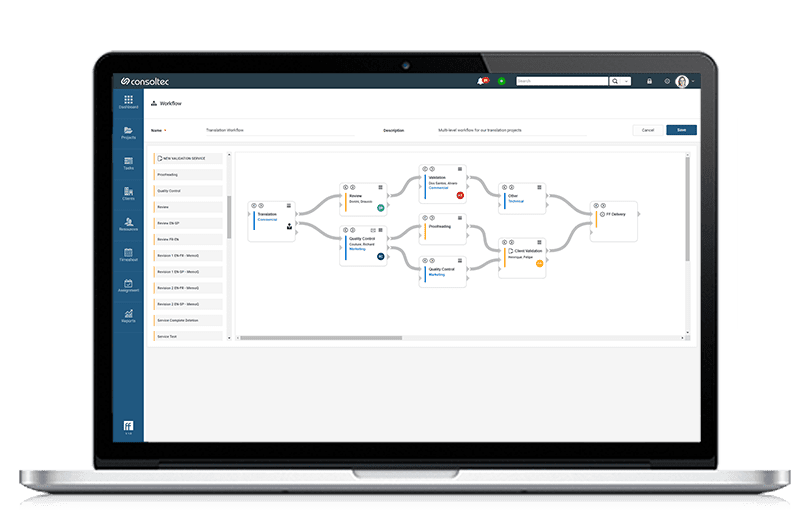Open the grid icon on Client Validation node
This screenshot has width=811, height=514.
tap(539, 242)
